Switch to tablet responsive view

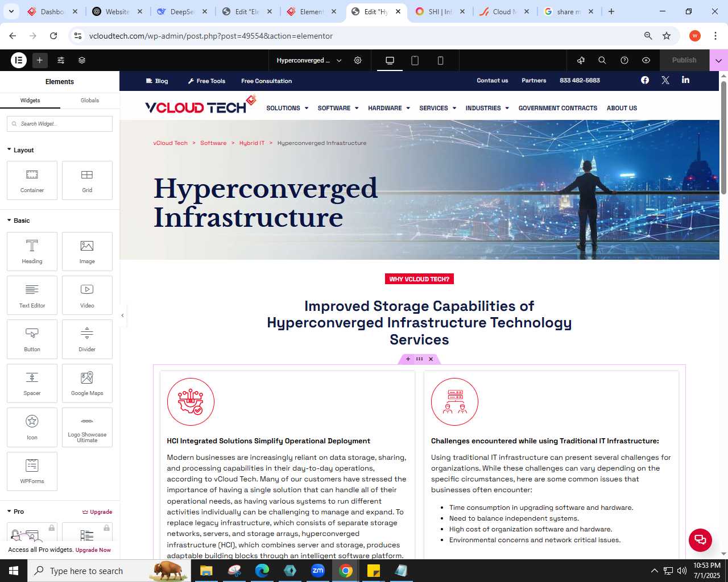[415, 60]
